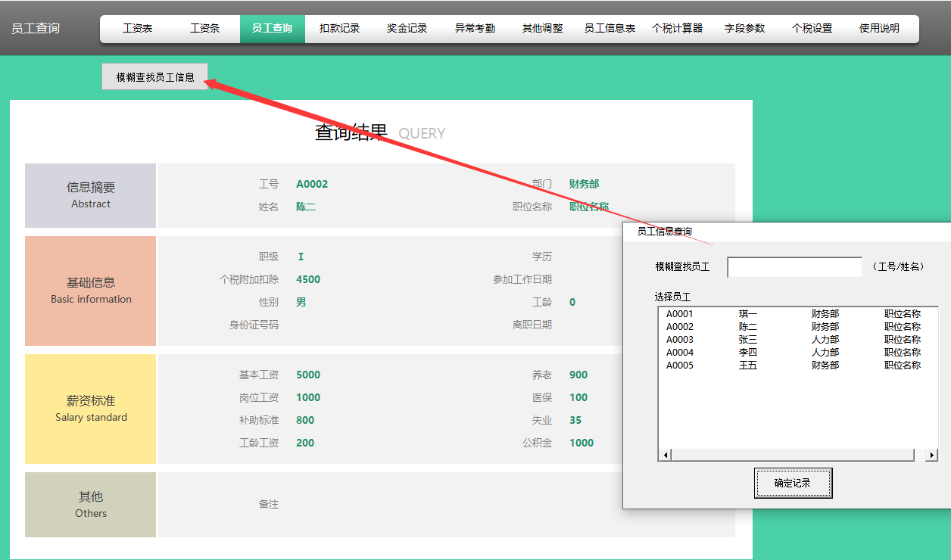Image resolution: width=951 pixels, height=560 pixels.
Task: Switch to the 员工信息表 tab
Action: coord(609,28)
